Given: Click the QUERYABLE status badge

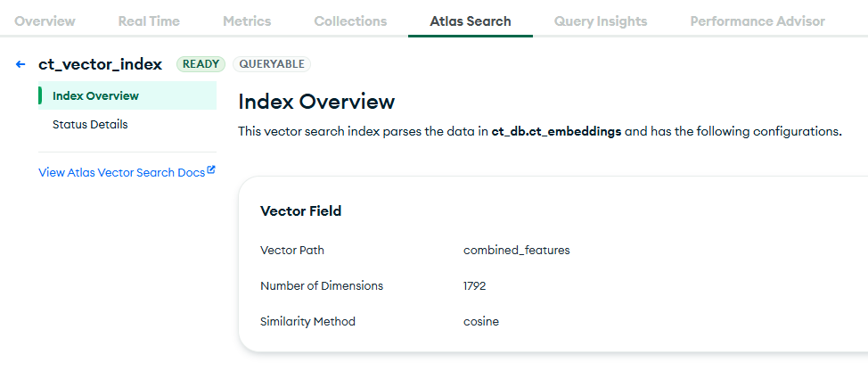Looking at the screenshot, I should click(272, 64).
